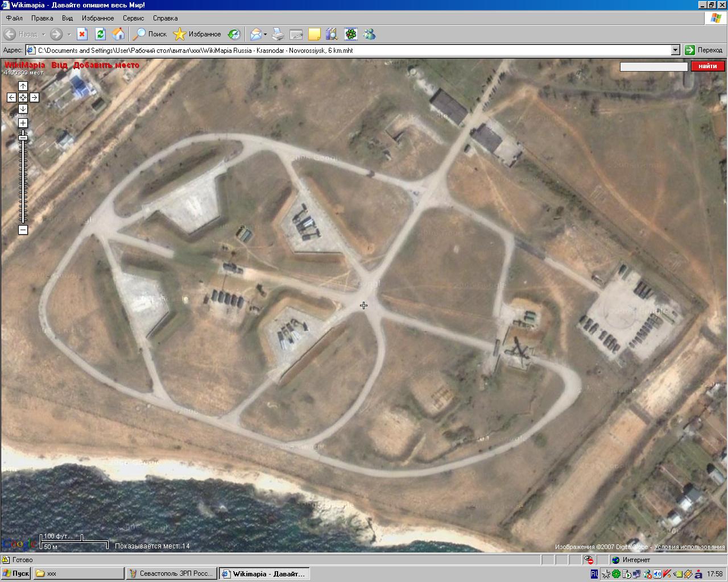Print the page with printer icon
This screenshot has width=728, height=582.
pos(278,34)
